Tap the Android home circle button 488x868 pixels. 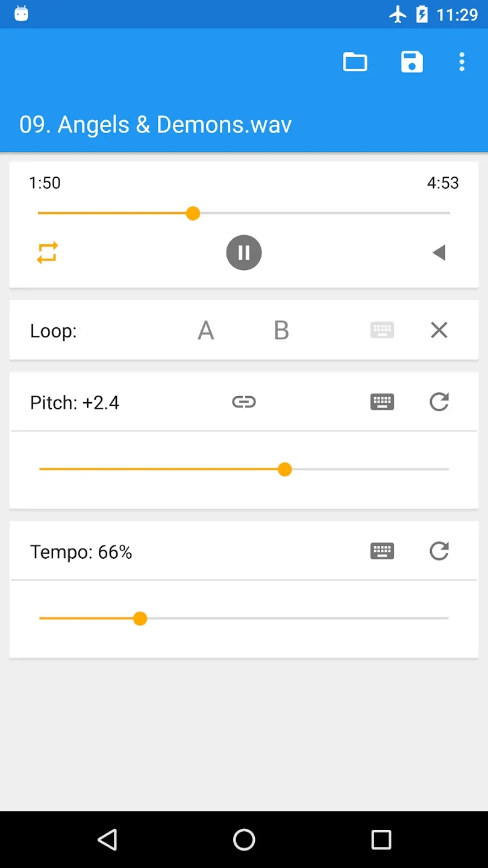pos(244,840)
